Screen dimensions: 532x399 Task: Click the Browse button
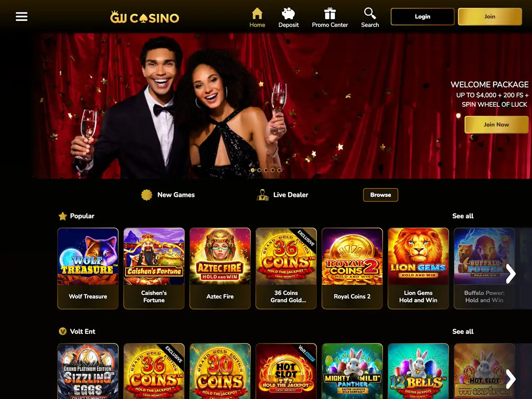coord(381,195)
